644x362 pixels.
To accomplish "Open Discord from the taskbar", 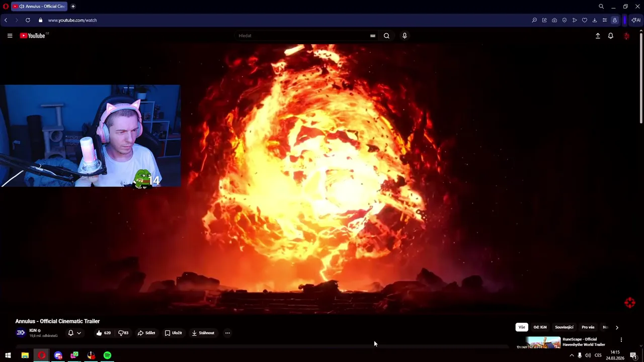I will [58, 355].
